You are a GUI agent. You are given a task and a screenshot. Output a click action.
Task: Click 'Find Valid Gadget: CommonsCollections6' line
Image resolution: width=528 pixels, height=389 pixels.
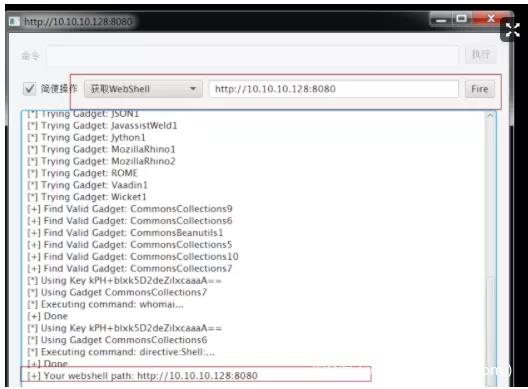pyautogui.click(x=130, y=221)
